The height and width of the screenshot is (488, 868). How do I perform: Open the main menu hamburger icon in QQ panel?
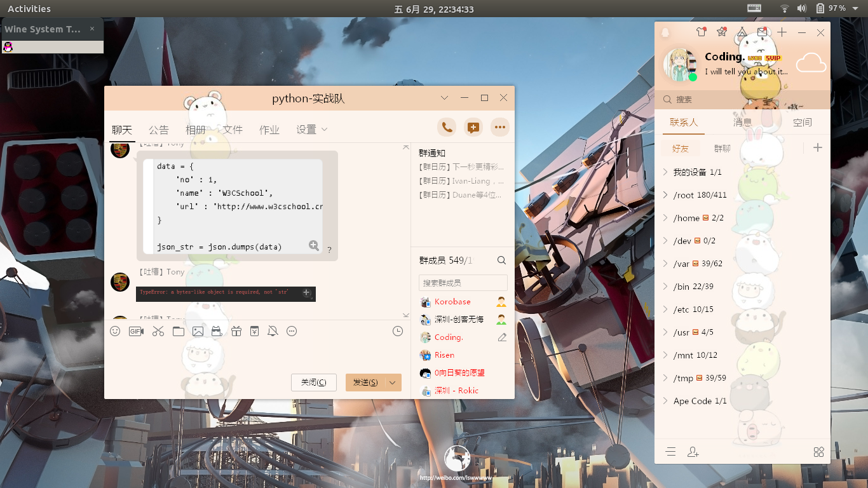click(x=670, y=452)
